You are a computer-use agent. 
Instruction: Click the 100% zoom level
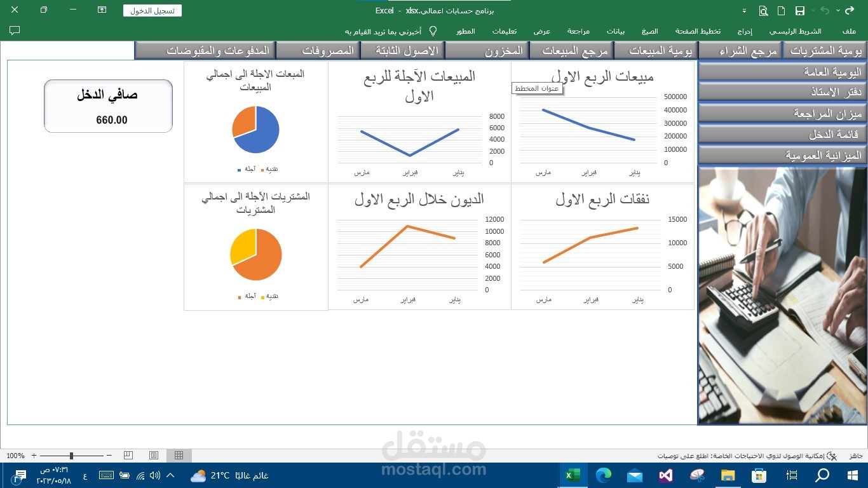(x=15, y=456)
